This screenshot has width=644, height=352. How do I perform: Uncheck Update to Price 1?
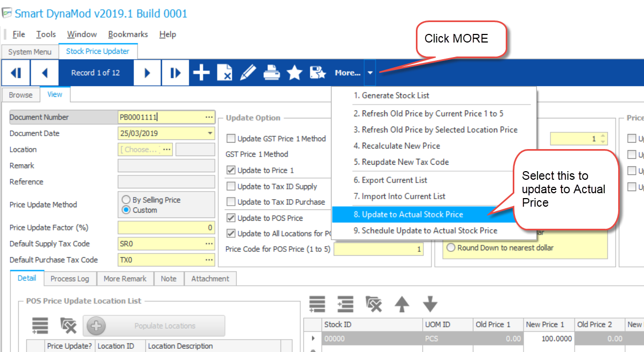click(x=231, y=170)
